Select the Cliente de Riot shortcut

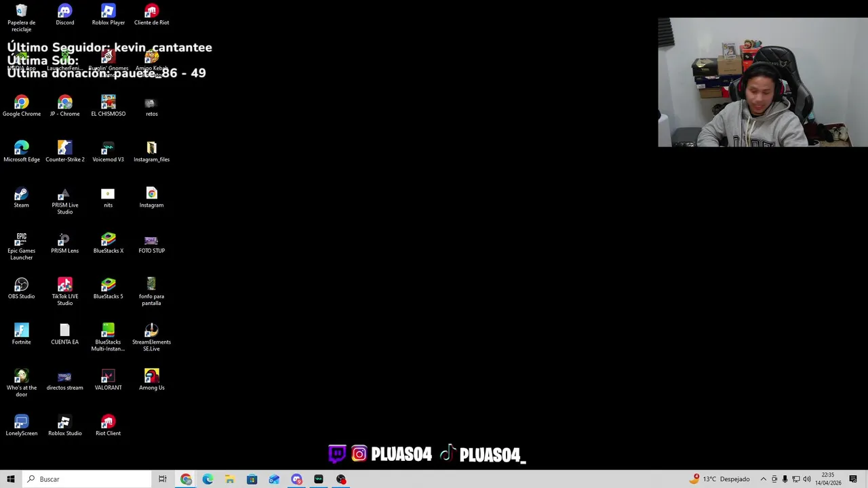click(x=151, y=15)
